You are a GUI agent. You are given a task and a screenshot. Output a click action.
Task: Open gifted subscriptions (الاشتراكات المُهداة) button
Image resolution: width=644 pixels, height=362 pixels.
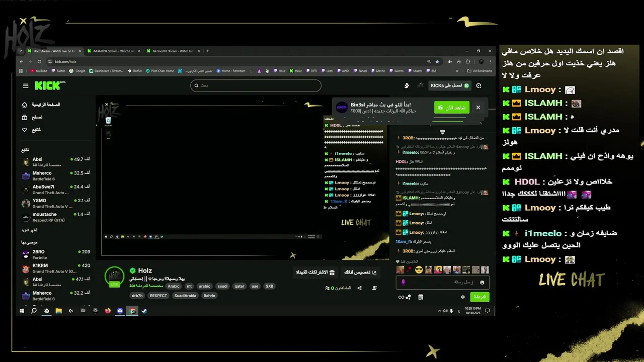(315, 273)
